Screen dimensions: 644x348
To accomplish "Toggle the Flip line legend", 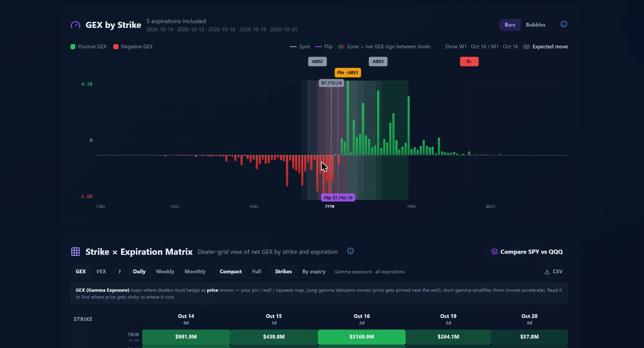I will 324,47.
